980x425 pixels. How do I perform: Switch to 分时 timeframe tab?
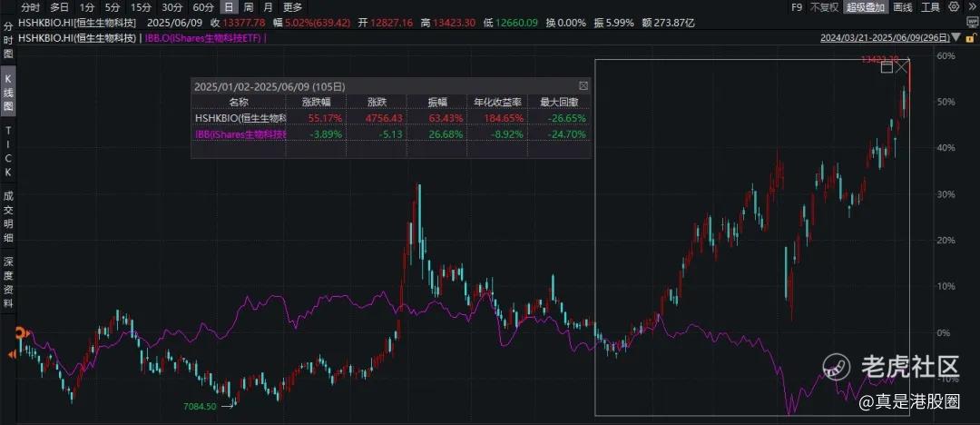tap(31, 7)
